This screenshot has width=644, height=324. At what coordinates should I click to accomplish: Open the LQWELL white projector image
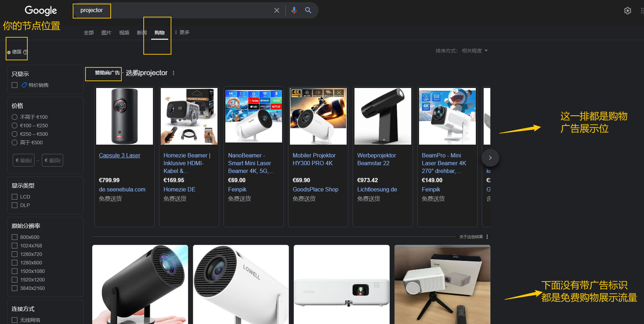point(241,285)
